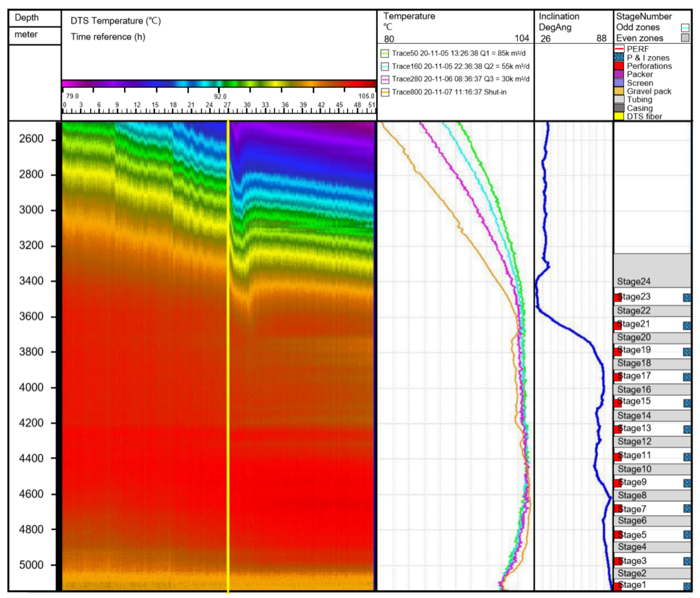Click the P&I zone icon beside Stage9
The height and width of the screenshot is (598, 700).
pyautogui.click(x=687, y=483)
